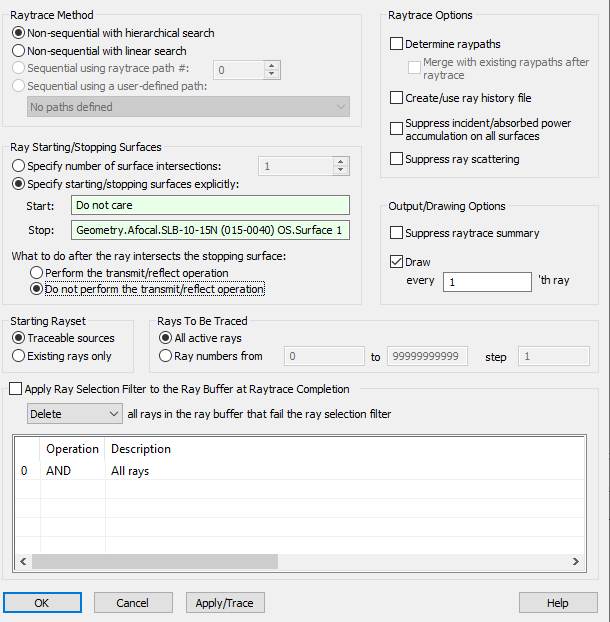This screenshot has width=610, height=622.
Task: Open the Delete action dropdown
Action: click(74, 414)
